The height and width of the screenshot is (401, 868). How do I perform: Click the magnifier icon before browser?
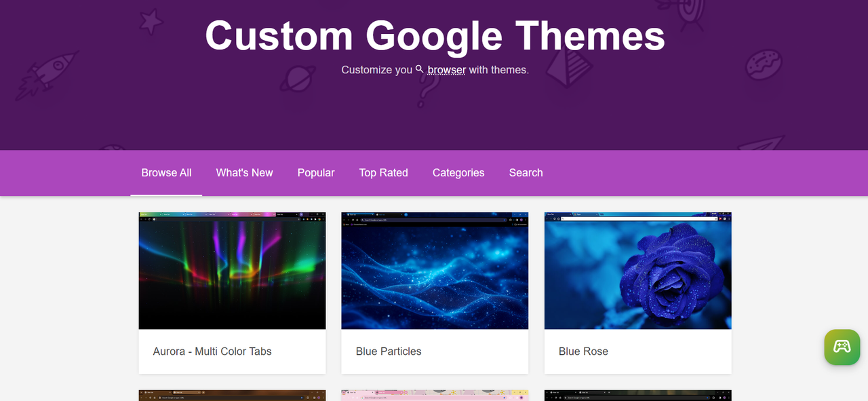click(420, 69)
